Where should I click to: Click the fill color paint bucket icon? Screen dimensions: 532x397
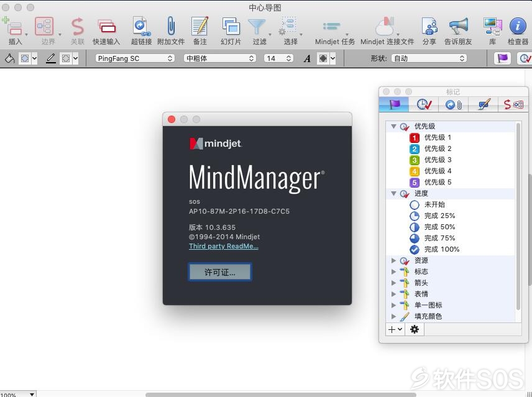click(9, 58)
